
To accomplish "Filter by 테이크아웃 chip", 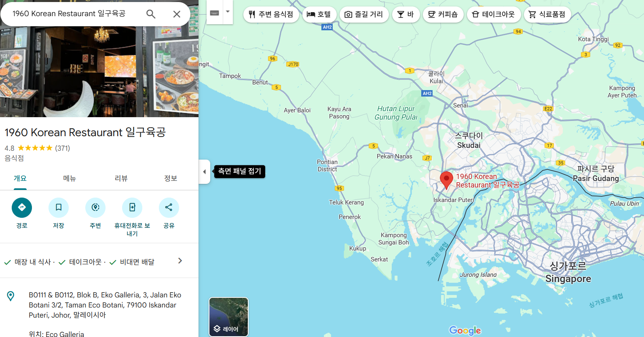I will (x=494, y=15).
